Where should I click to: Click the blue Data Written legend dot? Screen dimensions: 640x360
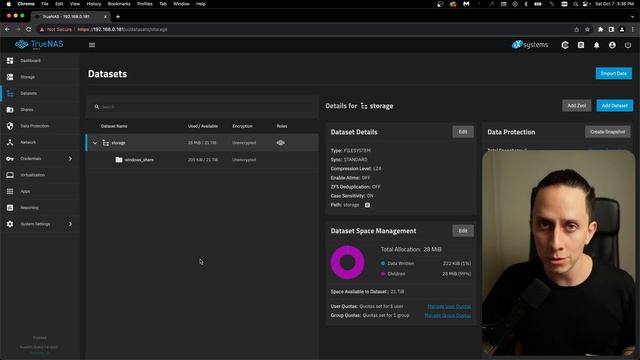(383, 263)
